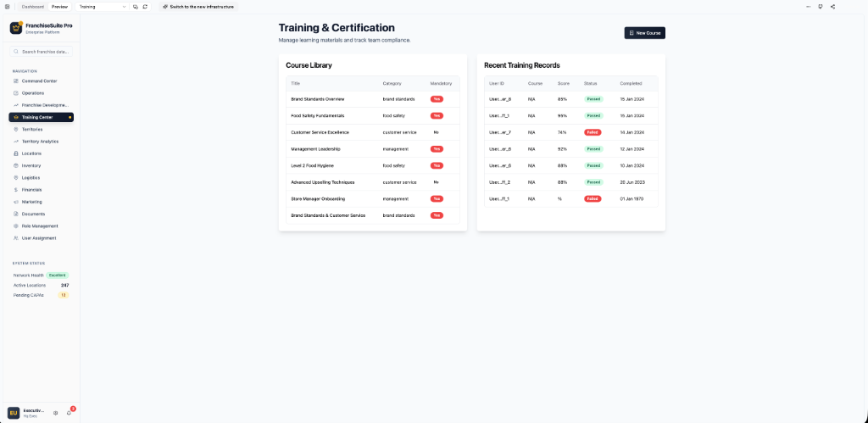Click No value for Advanced Upselling Techniques
This screenshot has width=868, height=423.
[437, 182]
